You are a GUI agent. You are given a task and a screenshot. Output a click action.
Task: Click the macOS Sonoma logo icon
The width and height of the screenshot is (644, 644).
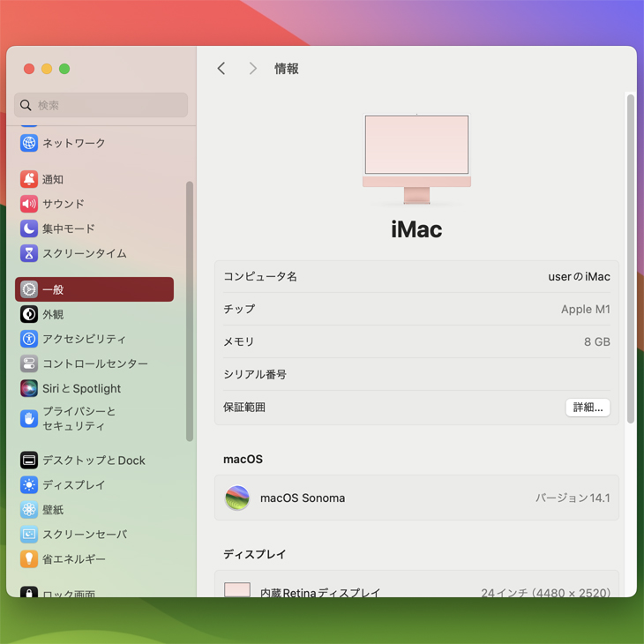(x=237, y=498)
